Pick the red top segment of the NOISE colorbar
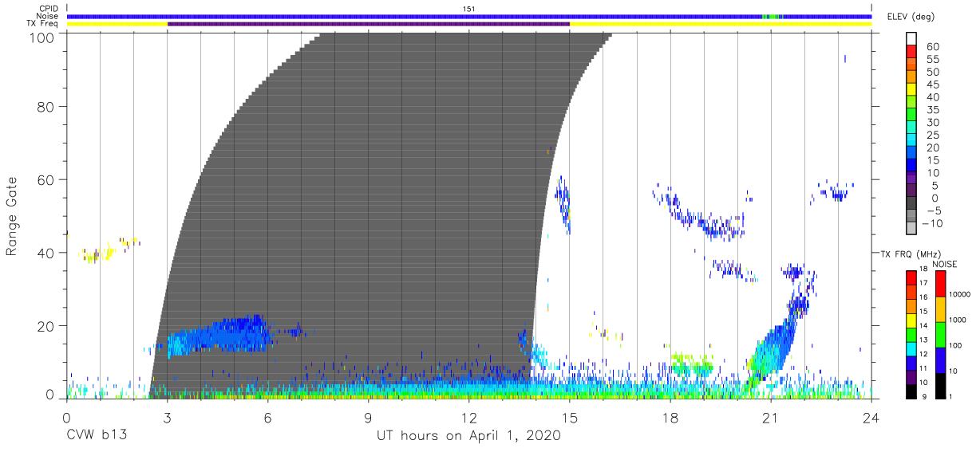The width and height of the screenshot is (980, 452). [941, 283]
